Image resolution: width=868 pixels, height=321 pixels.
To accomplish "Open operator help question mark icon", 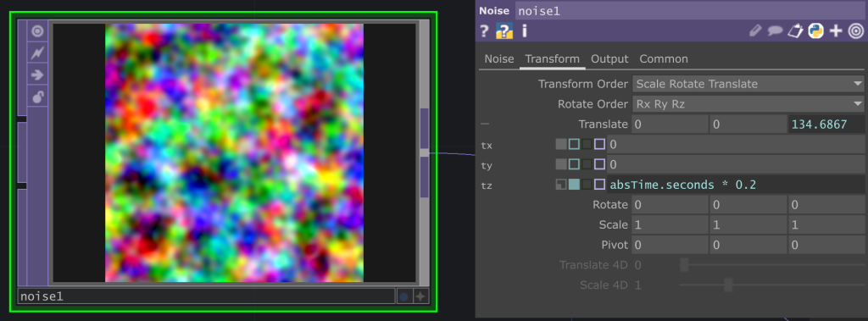I will coord(484,31).
